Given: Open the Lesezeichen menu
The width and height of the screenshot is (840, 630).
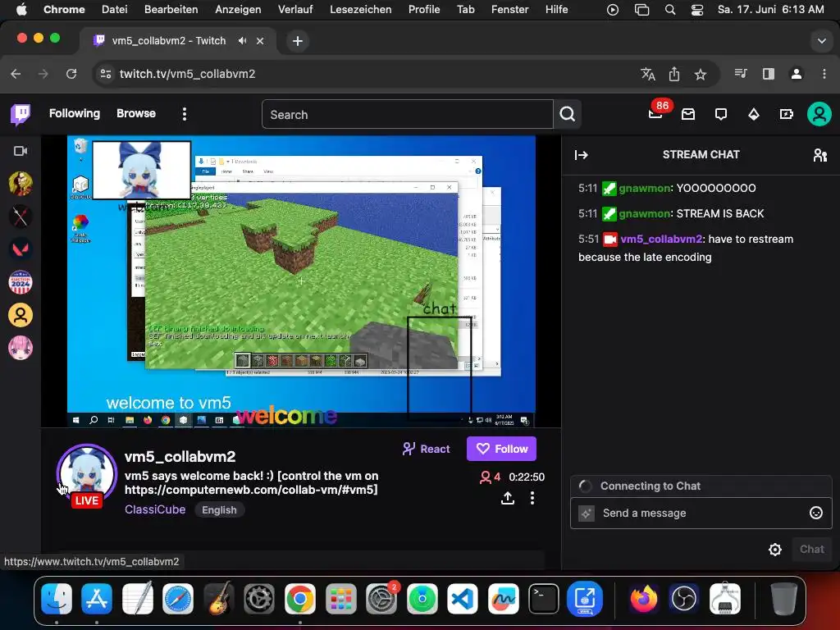Looking at the screenshot, I should 361,9.
